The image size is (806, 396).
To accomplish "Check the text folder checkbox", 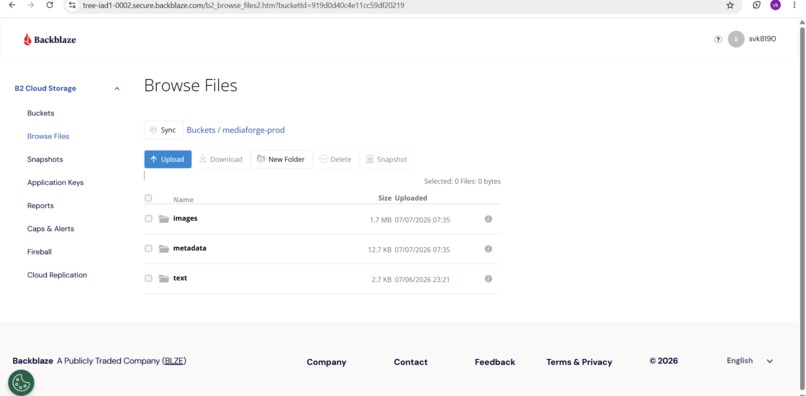I will [x=148, y=278].
